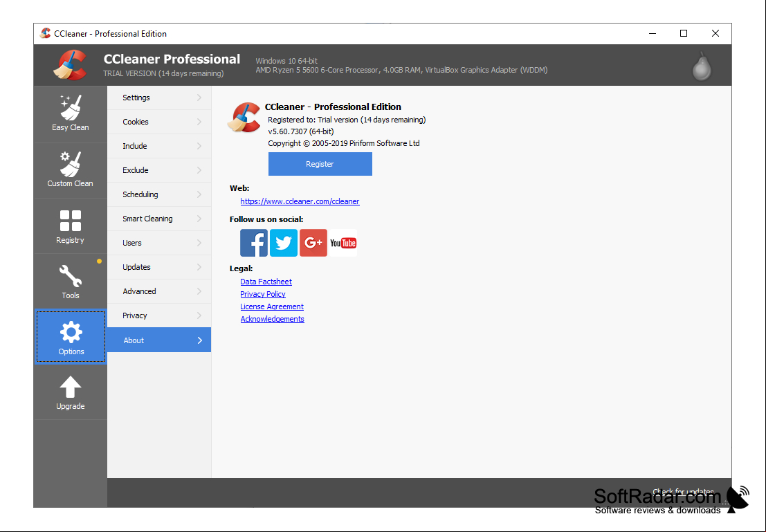Screen dimensions: 766x532
Task: Click the About chevron arrow
Action: [200, 340]
